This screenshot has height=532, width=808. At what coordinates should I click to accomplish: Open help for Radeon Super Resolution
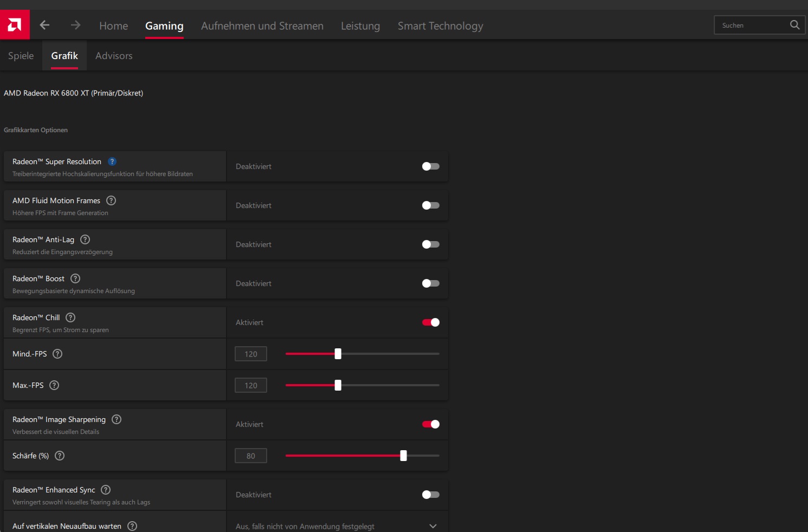click(x=112, y=161)
